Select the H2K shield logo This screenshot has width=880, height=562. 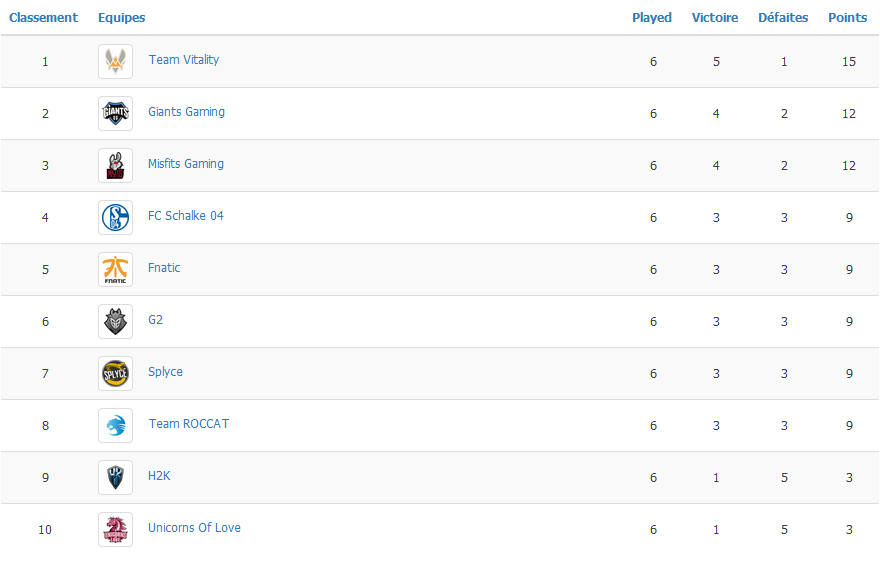pyautogui.click(x=116, y=478)
